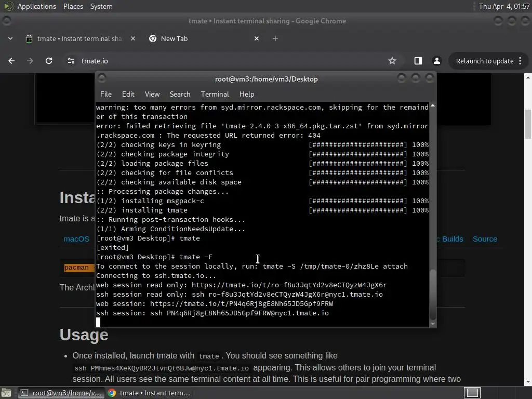Click the 'checking for file conflicts' line
The height and width of the screenshot is (399, 532).
tap(262, 172)
